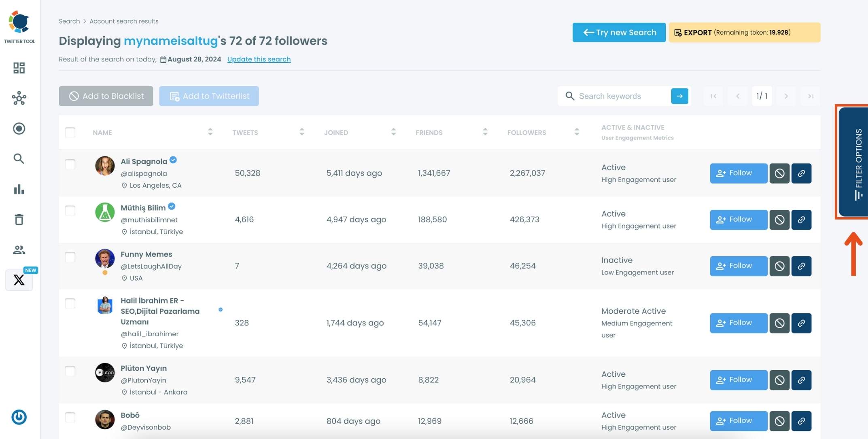This screenshot has height=439, width=868.
Task: Click the trash bin icon in sidebar
Action: tap(19, 219)
